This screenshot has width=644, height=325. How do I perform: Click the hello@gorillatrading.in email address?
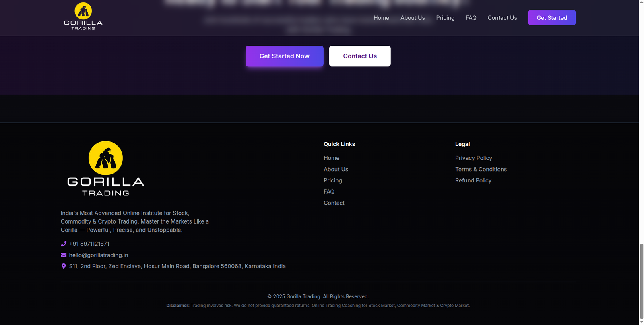(99, 255)
